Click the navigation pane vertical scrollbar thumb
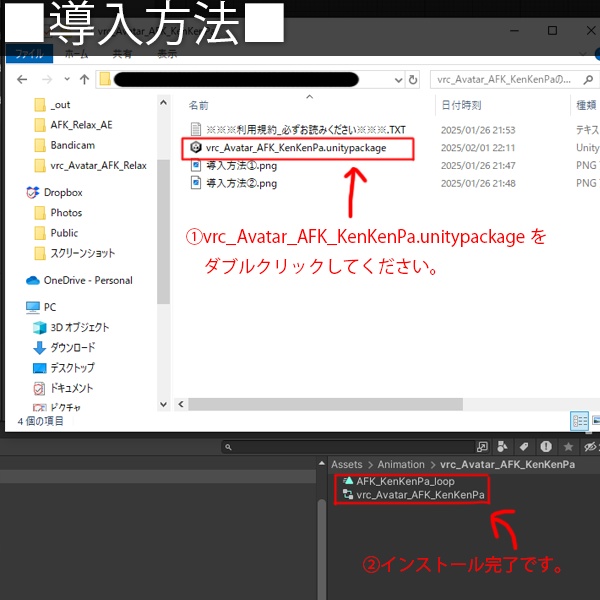Image resolution: width=600 pixels, height=600 pixels. (163, 232)
